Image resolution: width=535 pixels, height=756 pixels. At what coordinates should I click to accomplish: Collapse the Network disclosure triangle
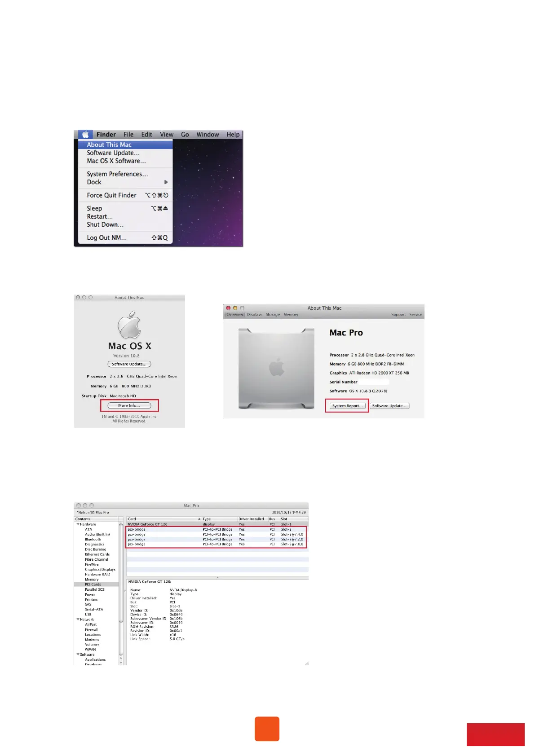pyautogui.click(x=78, y=620)
